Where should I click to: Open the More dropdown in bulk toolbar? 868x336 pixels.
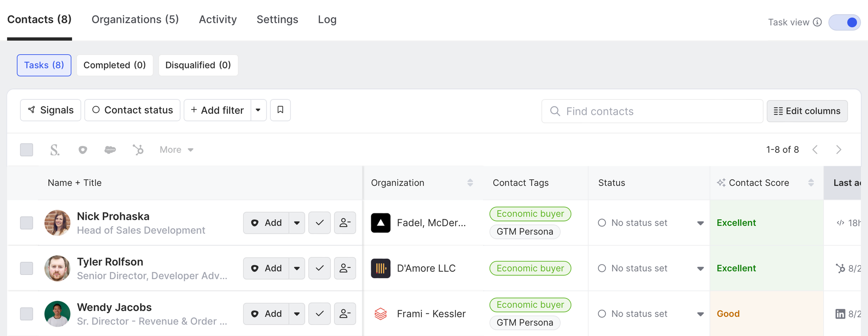(177, 150)
